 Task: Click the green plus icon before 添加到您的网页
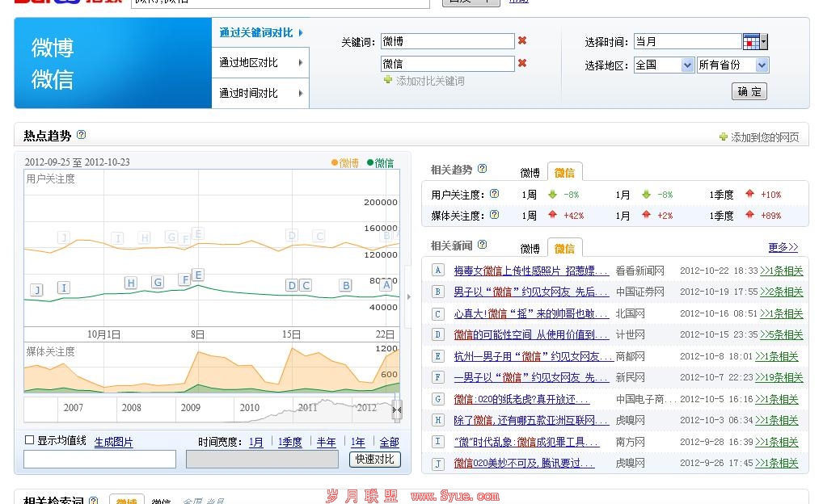pyautogui.click(x=724, y=136)
